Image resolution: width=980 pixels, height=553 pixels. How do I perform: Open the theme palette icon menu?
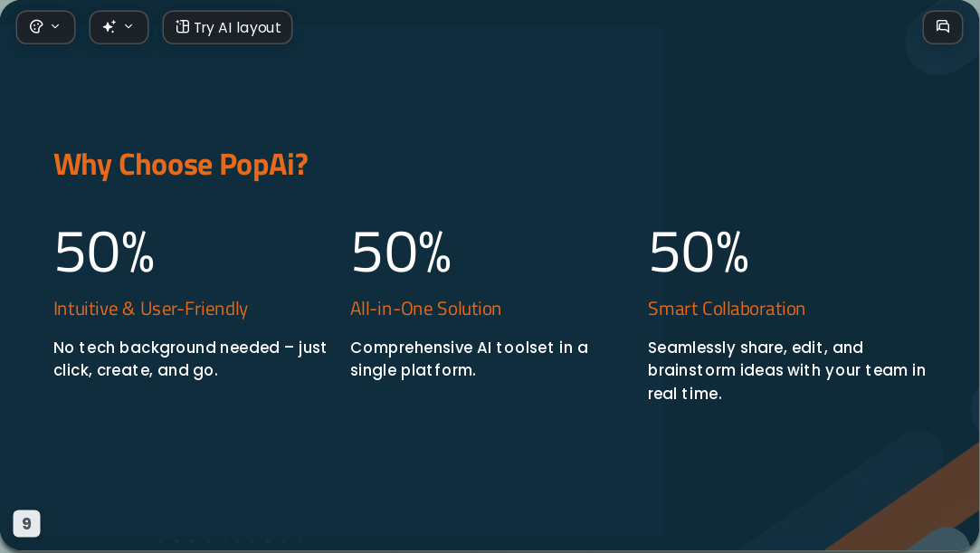[36, 27]
